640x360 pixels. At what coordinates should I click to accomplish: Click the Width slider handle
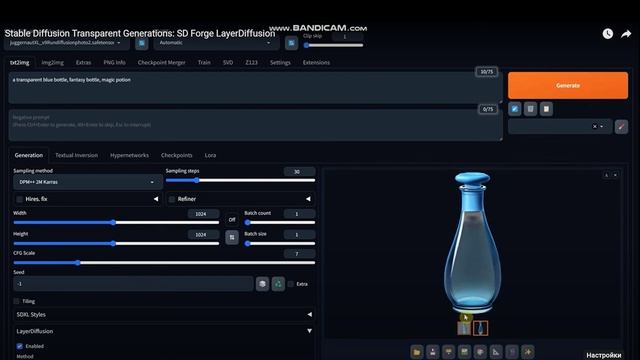point(113,222)
